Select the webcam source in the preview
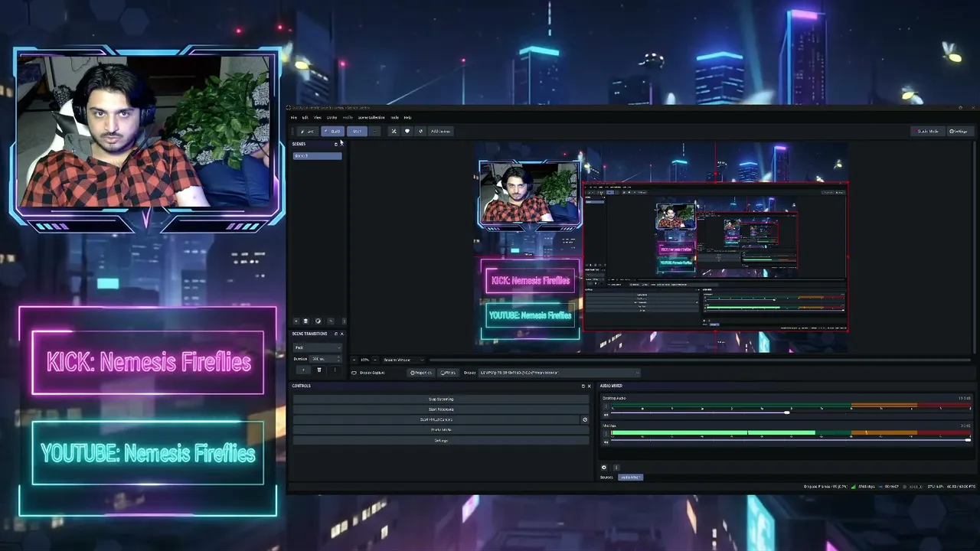 tap(530, 194)
